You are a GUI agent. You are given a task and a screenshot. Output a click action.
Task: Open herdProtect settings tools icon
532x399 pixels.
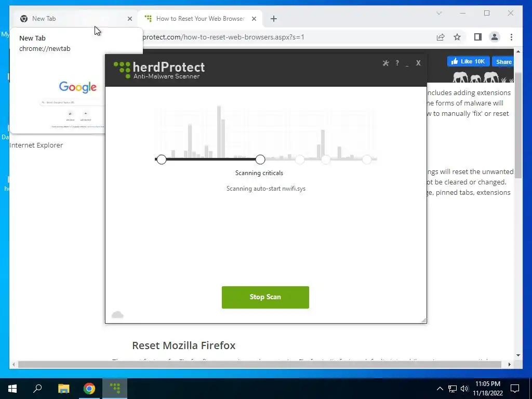click(x=386, y=63)
